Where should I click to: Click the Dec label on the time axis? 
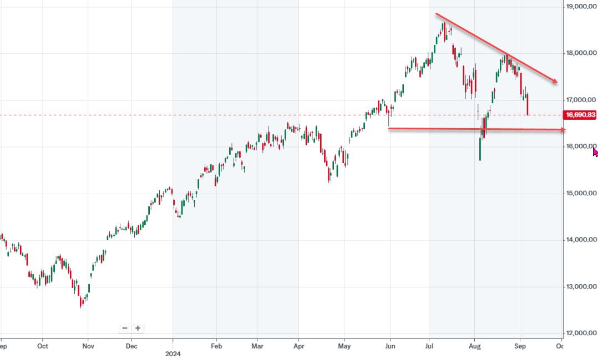[x=131, y=346]
